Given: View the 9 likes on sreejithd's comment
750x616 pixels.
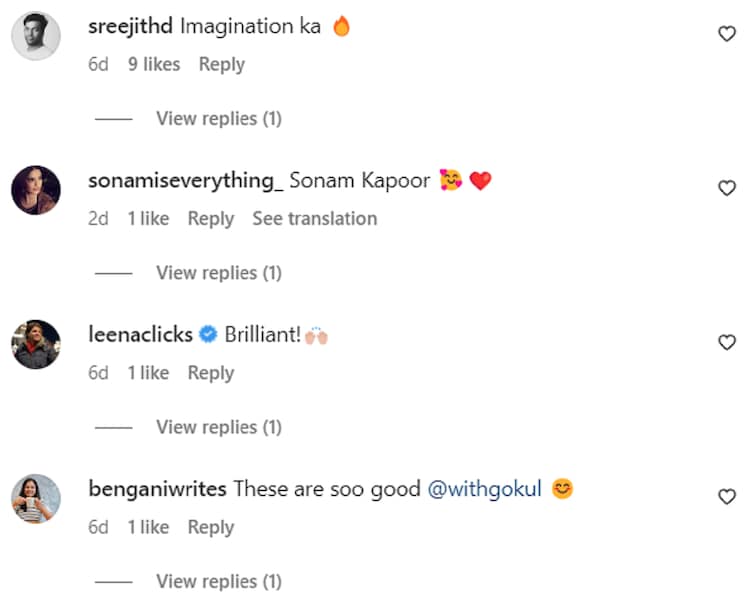Looking at the screenshot, I should 154,64.
